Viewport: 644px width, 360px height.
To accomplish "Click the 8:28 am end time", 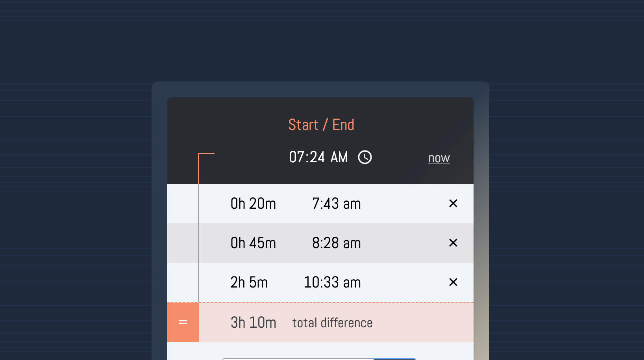I will (x=336, y=243).
